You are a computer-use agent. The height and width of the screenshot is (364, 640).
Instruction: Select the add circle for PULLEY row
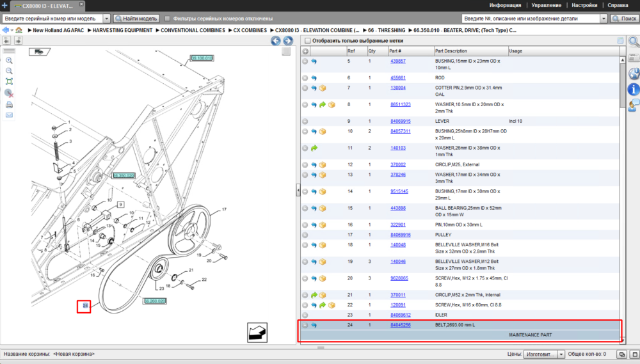pyautogui.click(x=305, y=235)
